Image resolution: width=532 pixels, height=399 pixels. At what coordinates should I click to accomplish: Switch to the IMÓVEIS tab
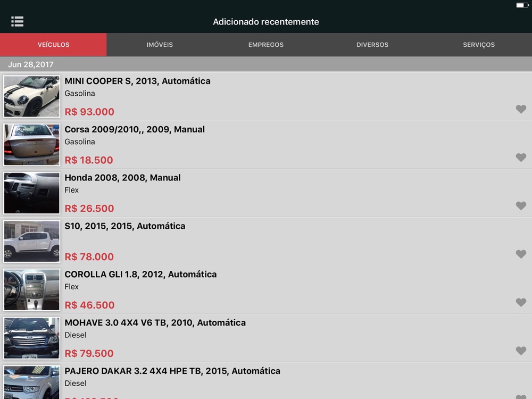pos(160,45)
